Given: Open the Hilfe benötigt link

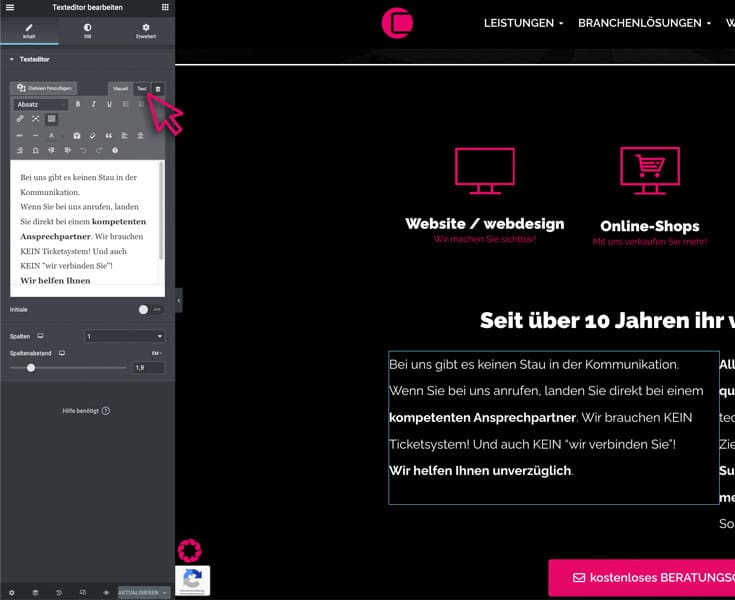Looking at the screenshot, I should [x=86, y=411].
